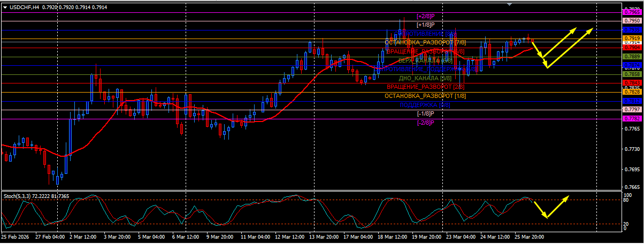Click the magenta 0.7782 price tag
The width and height of the screenshot is (644, 244).
click(632, 118)
